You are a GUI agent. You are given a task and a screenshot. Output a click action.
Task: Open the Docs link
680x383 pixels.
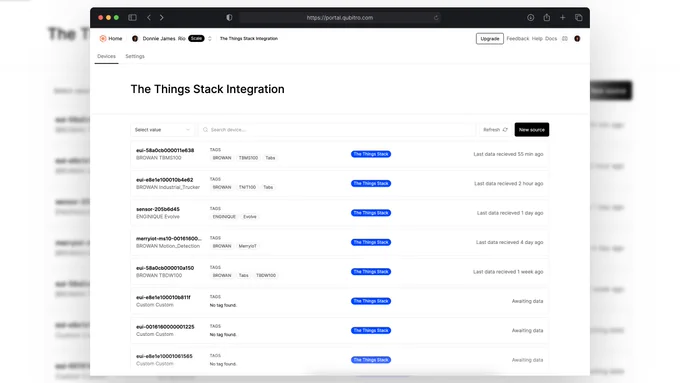click(x=551, y=39)
